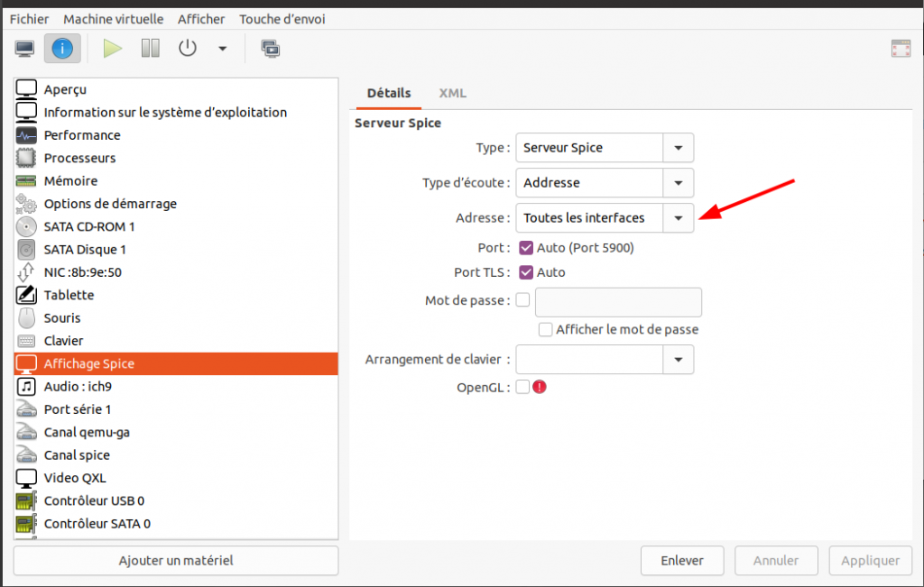Start the virtual machine with play button
This screenshot has height=587, width=924.
pos(112,49)
